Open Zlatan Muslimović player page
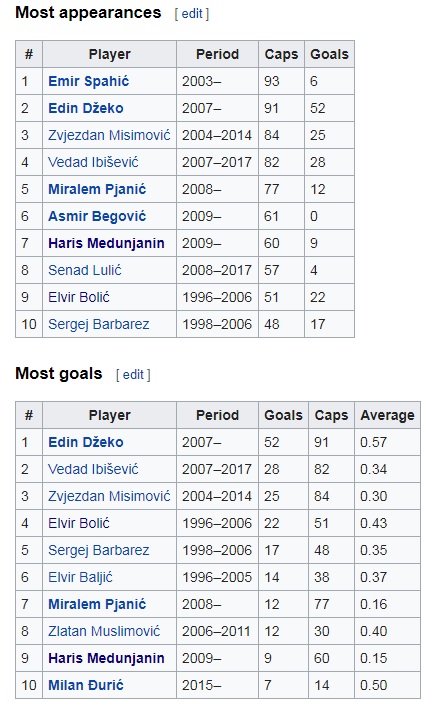 coord(104,632)
